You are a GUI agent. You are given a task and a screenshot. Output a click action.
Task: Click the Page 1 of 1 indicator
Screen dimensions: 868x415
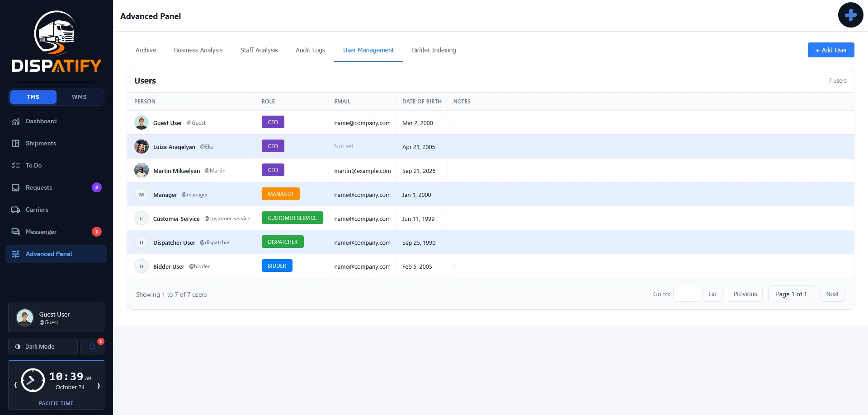791,294
